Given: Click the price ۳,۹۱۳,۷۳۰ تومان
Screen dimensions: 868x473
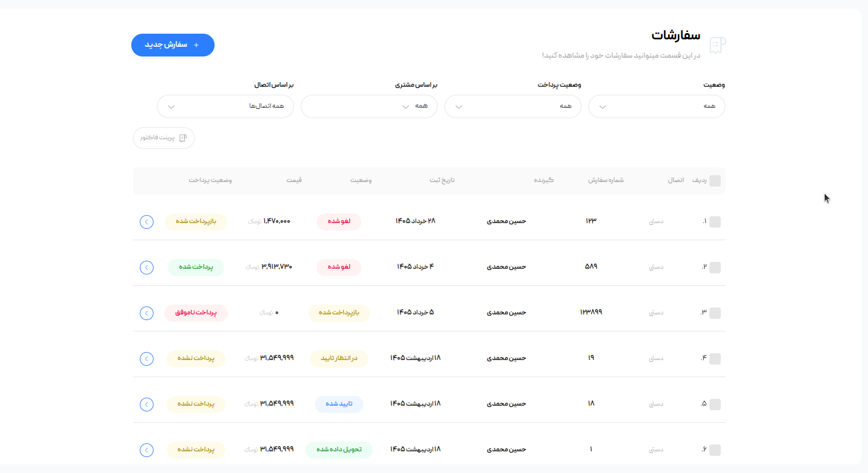Looking at the screenshot, I should click(x=269, y=267).
